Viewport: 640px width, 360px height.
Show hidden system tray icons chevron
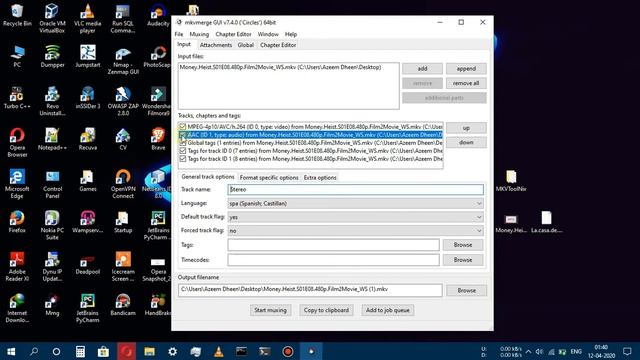(529, 351)
